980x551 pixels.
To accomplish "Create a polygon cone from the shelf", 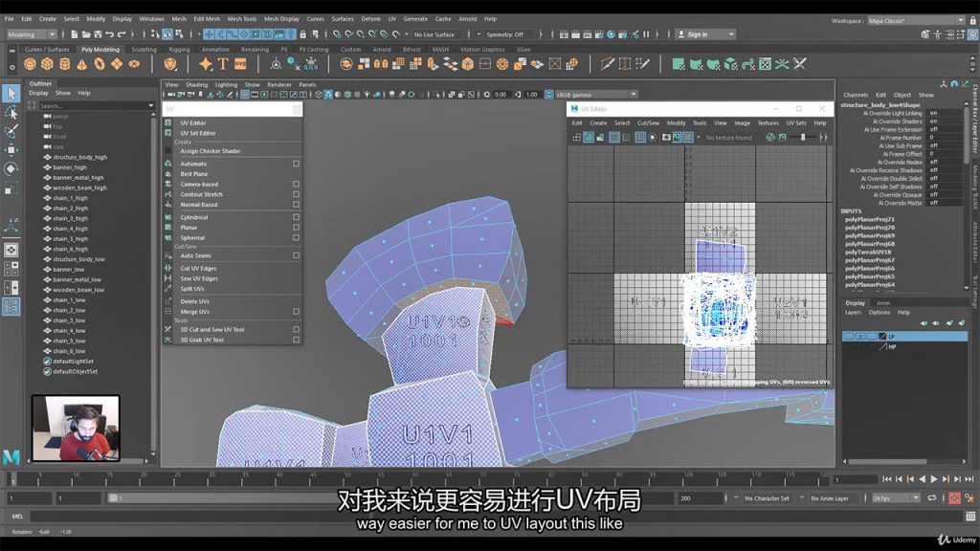I will pos(81,64).
